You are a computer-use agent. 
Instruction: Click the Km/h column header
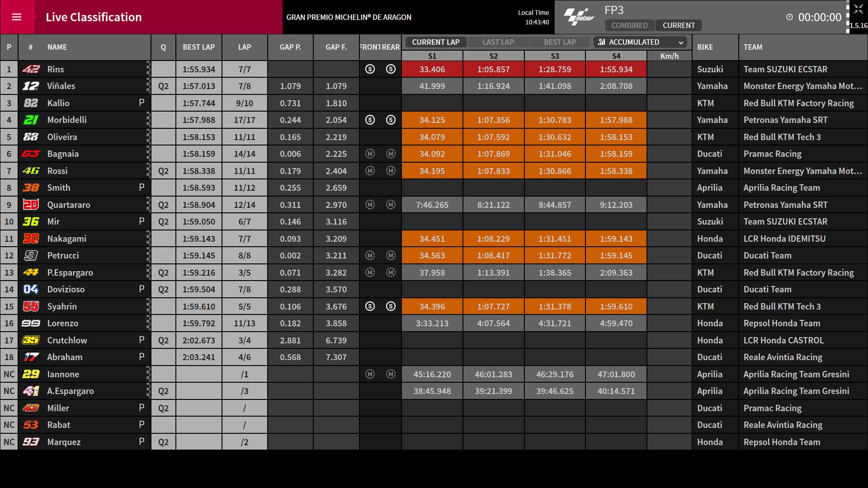670,56
